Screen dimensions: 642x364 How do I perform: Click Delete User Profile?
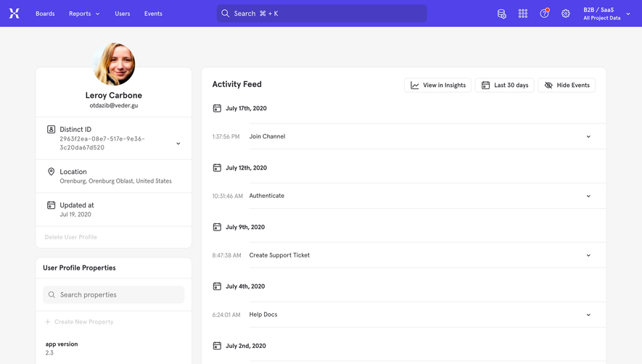(x=71, y=237)
